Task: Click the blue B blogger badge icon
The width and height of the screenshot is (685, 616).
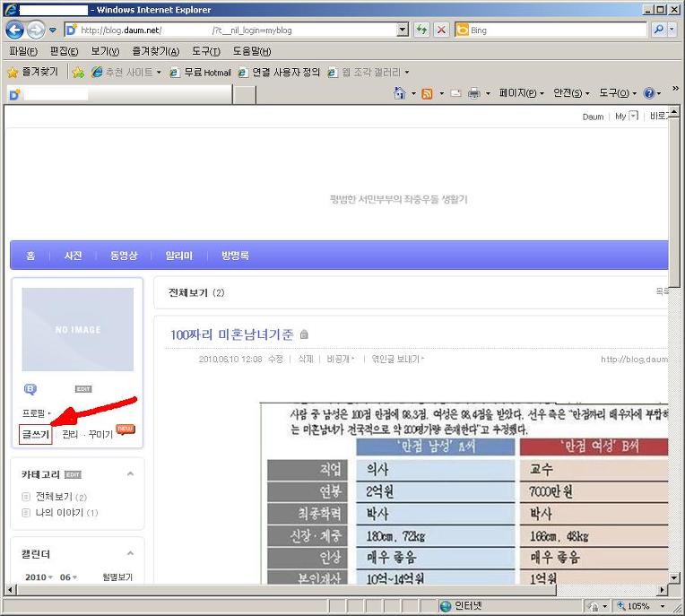Action: [30, 389]
